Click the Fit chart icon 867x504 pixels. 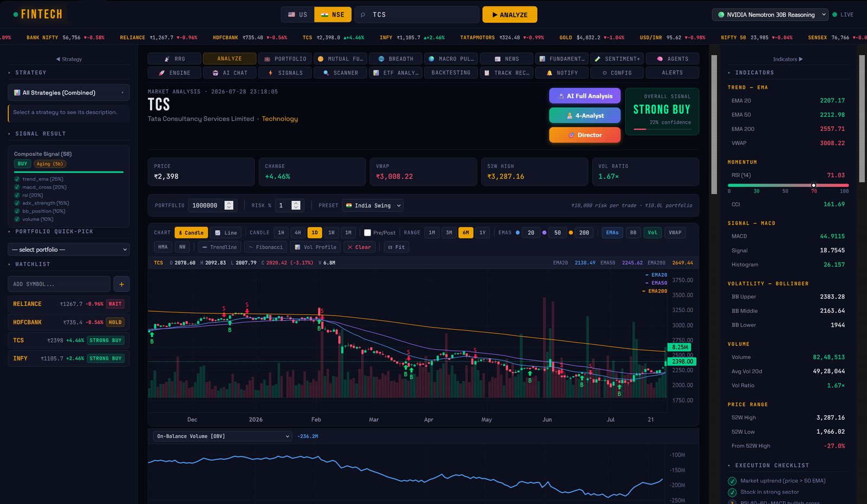click(x=390, y=247)
